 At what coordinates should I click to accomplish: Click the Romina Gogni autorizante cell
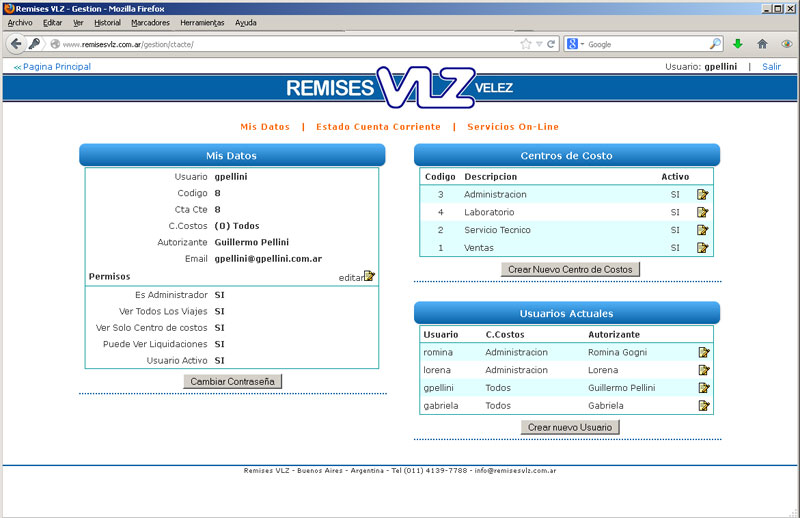click(617, 352)
